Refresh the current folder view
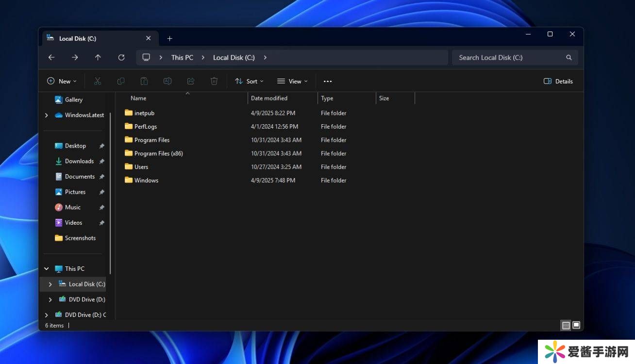Viewport: 635px width, 364px height. click(x=121, y=57)
